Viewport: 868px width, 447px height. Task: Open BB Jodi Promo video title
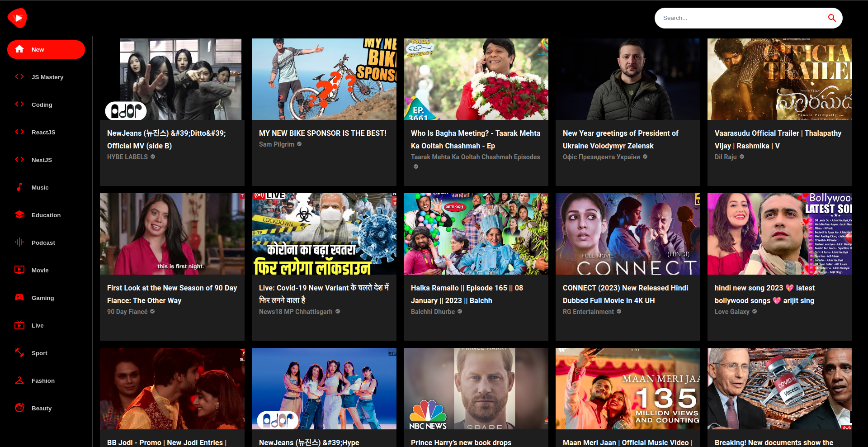point(167,442)
